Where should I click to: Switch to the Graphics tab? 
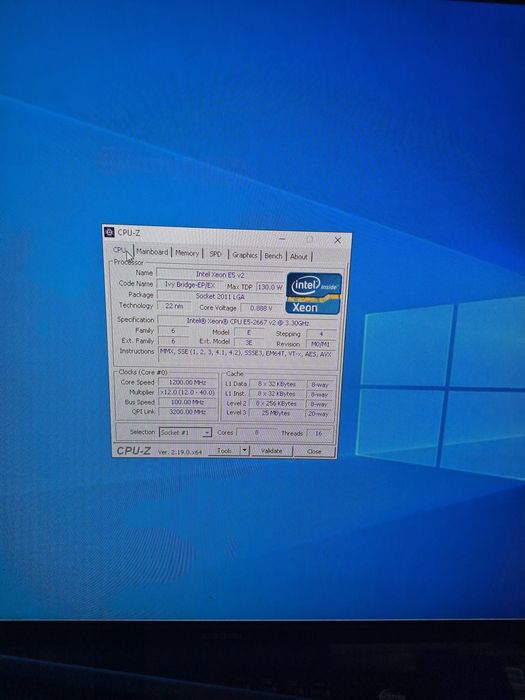coord(245,255)
